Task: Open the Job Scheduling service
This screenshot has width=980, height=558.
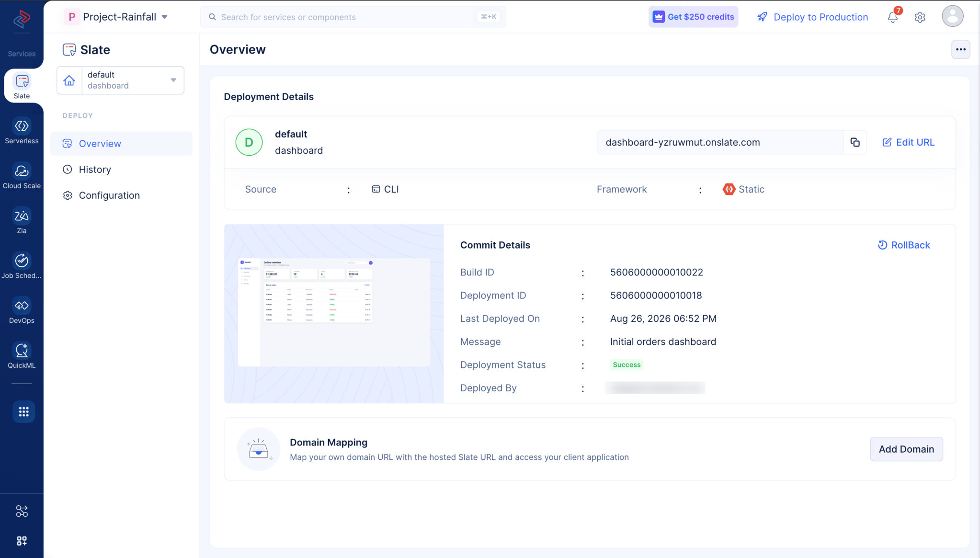Action: 22,265
